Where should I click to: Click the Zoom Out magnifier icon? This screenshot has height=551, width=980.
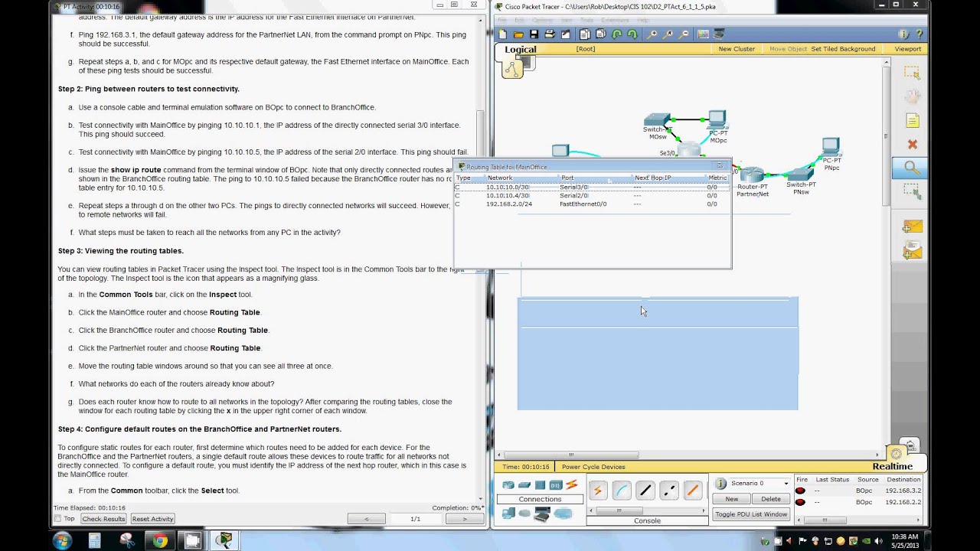click(x=683, y=34)
